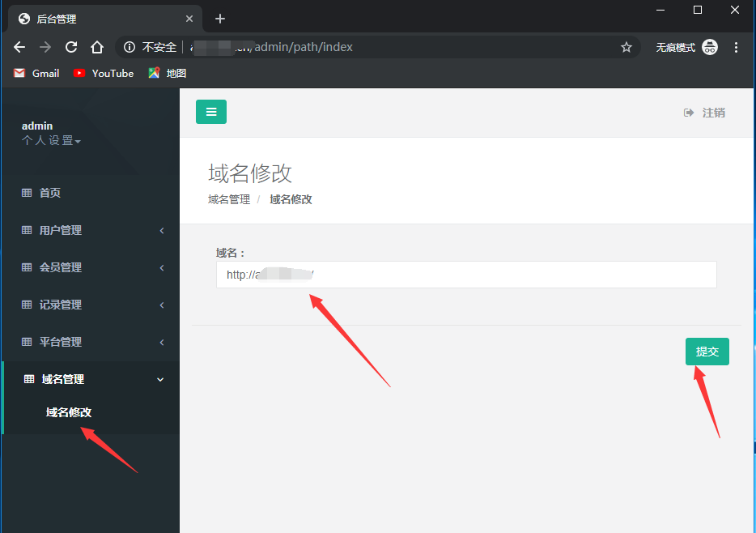Click the grid icon beside 域名管理
Viewport: 756px width, 533px height.
coord(29,379)
